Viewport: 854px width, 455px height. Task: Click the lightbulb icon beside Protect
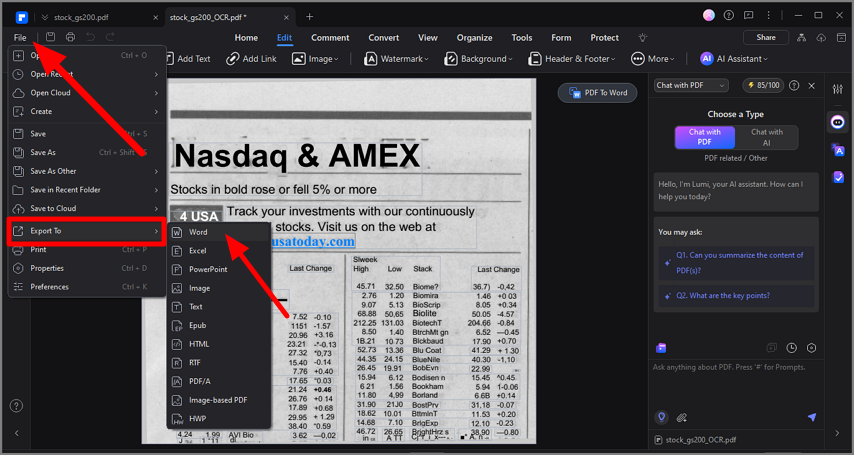point(643,38)
